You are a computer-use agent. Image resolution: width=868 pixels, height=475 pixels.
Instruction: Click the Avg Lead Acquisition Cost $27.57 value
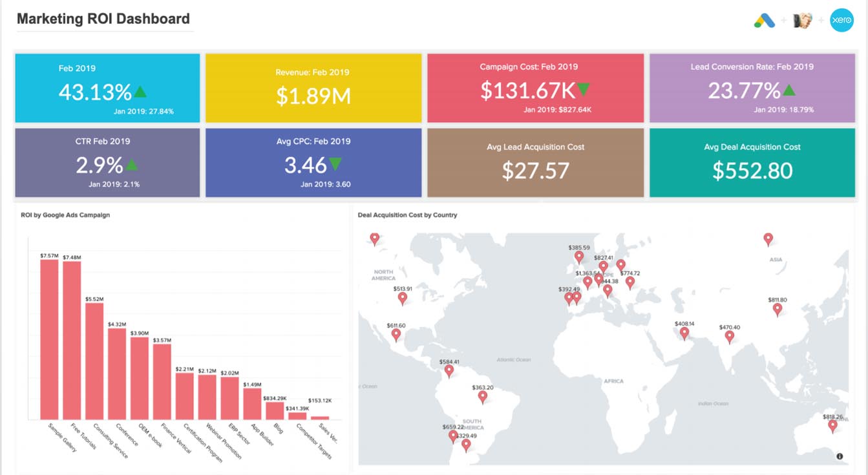coord(536,171)
